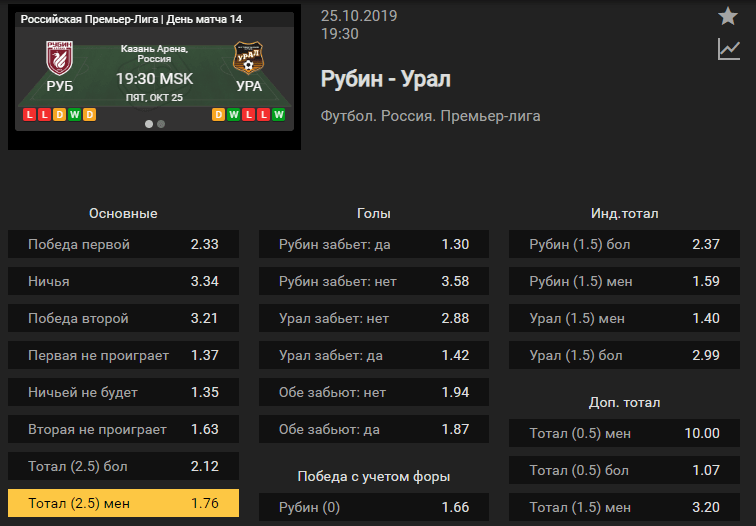This screenshot has width=756, height=526.
Task: Bet on Победа первой at 2.33
Action: pyautogui.click(x=123, y=244)
